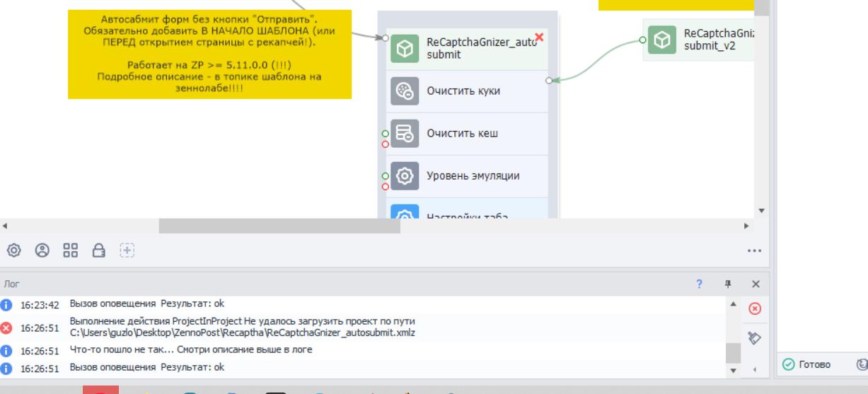Image resolution: width=868 pixels, height=394 pixels.
Task: Click the 'Готово' status text
Action: 815,365
